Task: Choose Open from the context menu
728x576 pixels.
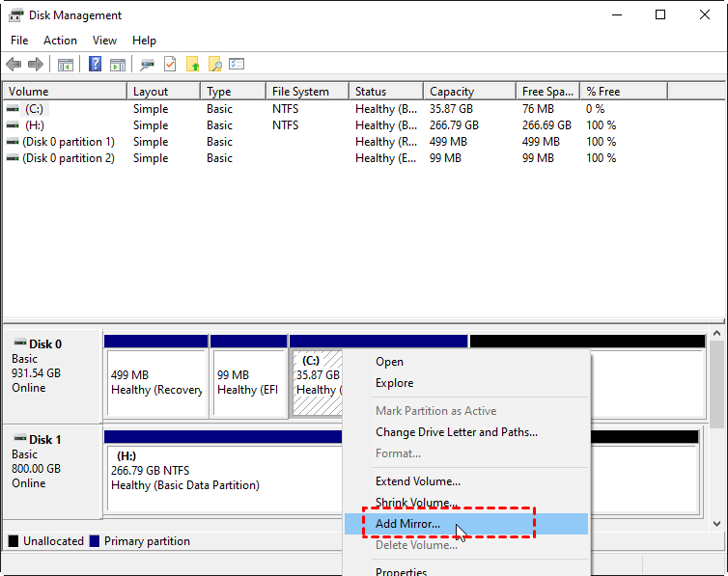Action: click(x=466, y=362)
